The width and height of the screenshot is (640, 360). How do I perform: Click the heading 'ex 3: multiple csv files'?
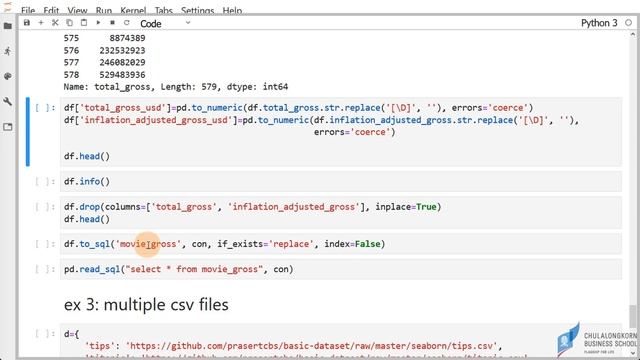point(146,304)
